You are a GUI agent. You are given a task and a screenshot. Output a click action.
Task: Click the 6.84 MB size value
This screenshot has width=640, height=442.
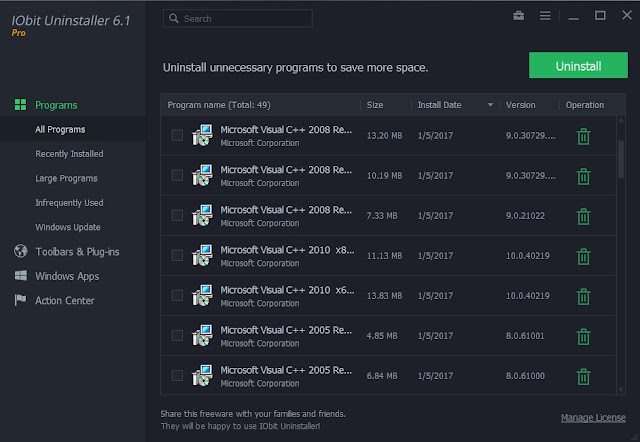[x=382, y=375]
